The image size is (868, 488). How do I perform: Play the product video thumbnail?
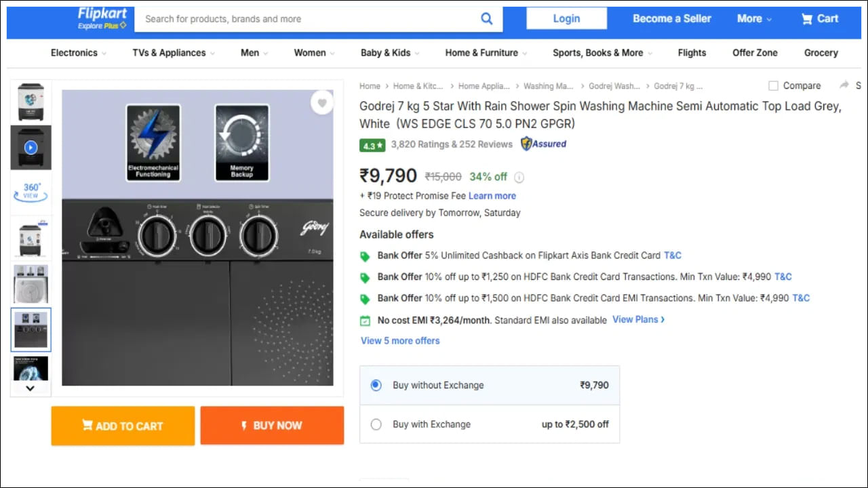31,147
